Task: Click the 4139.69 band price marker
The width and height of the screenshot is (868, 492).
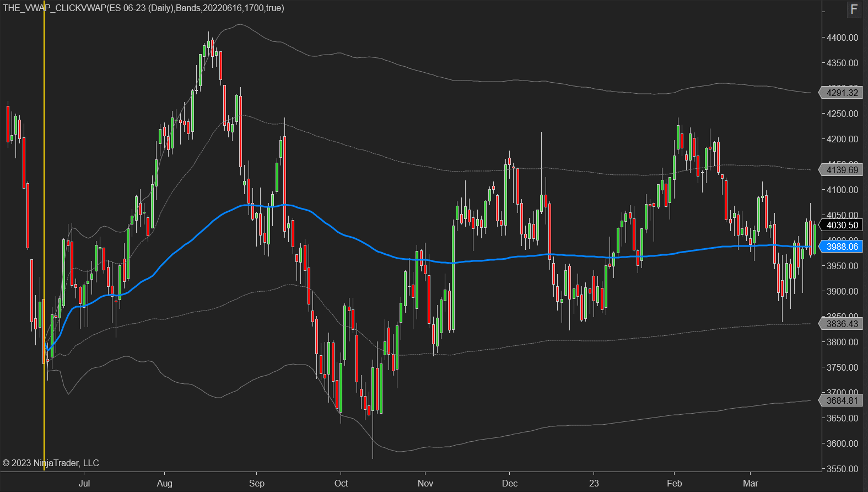Action: pos(841,170)
